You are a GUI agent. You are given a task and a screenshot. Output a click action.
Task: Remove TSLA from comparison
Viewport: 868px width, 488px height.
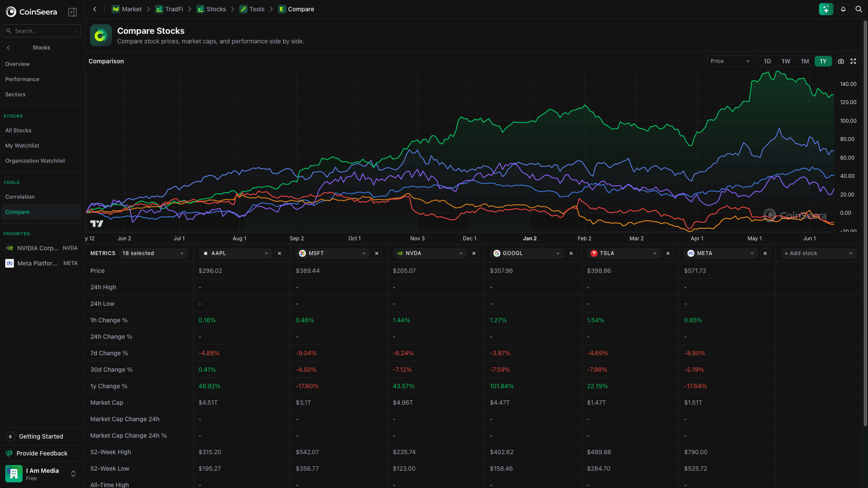tap(668, 253)
